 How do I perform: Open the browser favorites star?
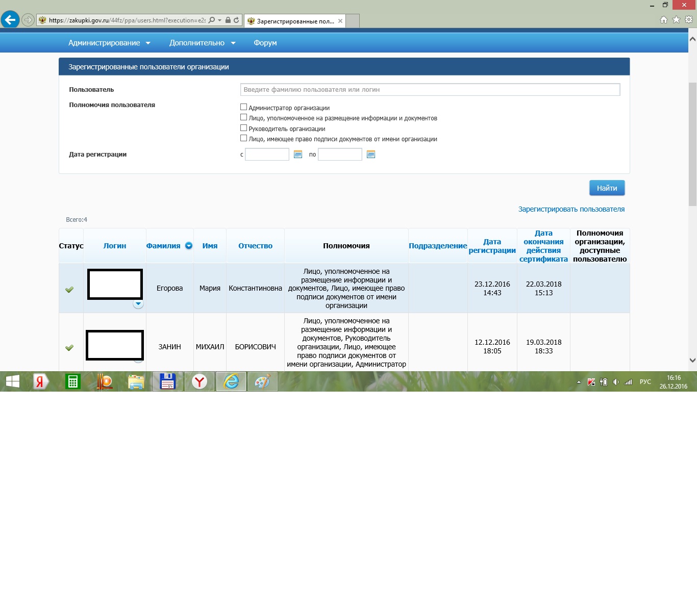[x=676, y=20]
